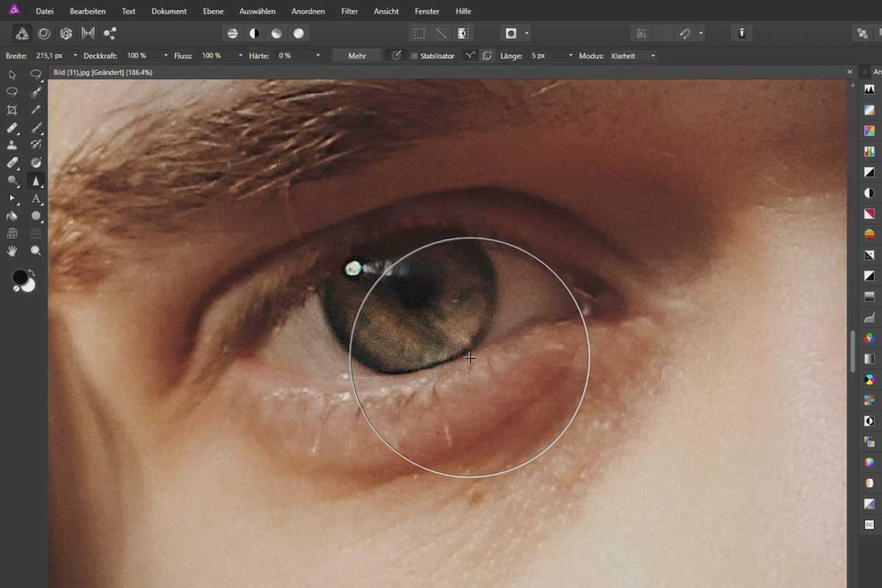Toggle snapping magnet icon
The image size is (882, 588).
tap(685, 33)
